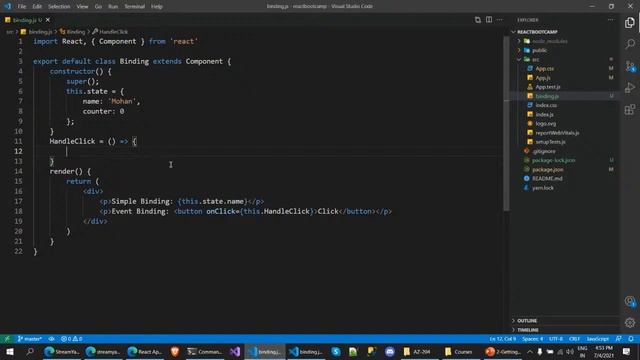Open the Manage gear in the activity bar
Screen dimensions: 640x360
[x=630, y=323]
